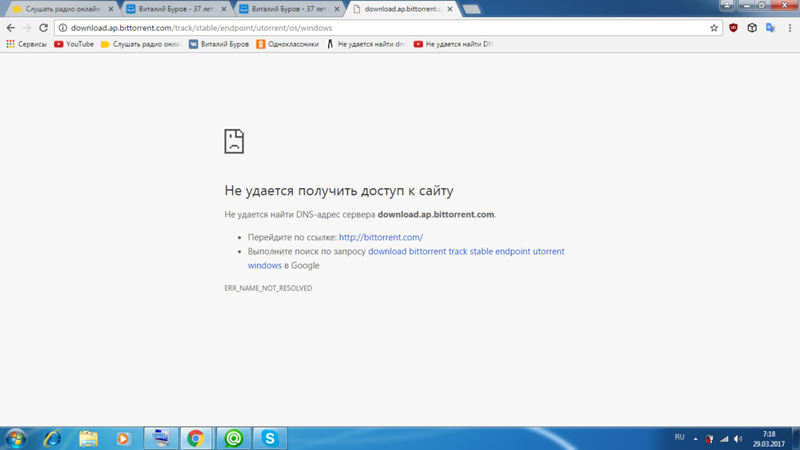Screen dimensions: 800x450
Task: Open the volume speaker tray icon
Action: pos(738,439)
